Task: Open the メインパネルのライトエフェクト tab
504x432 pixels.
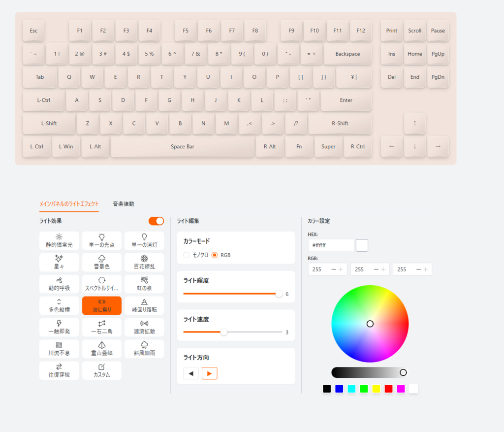Action: pyautogui.click(x=69, y=203)
